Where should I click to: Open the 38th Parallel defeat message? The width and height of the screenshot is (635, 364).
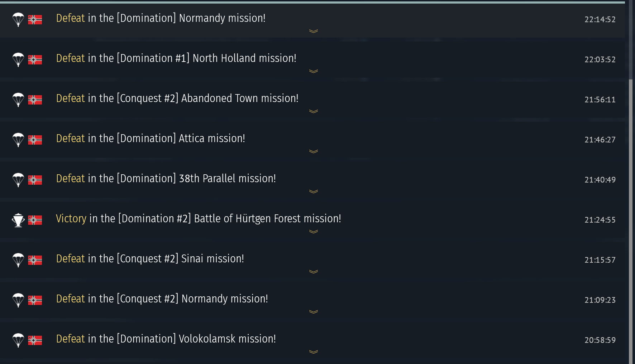pyautogui.click(x=166, y=179)
